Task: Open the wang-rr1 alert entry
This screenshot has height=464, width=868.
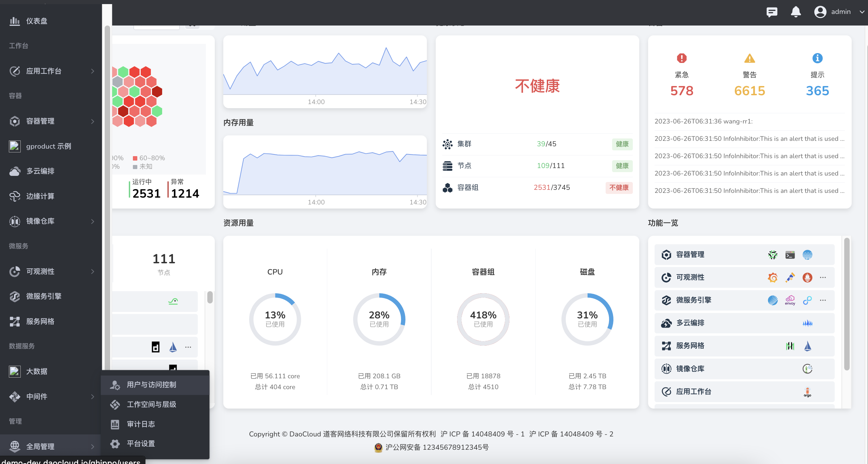Action: pyautogui.click(x=749, y=121)
